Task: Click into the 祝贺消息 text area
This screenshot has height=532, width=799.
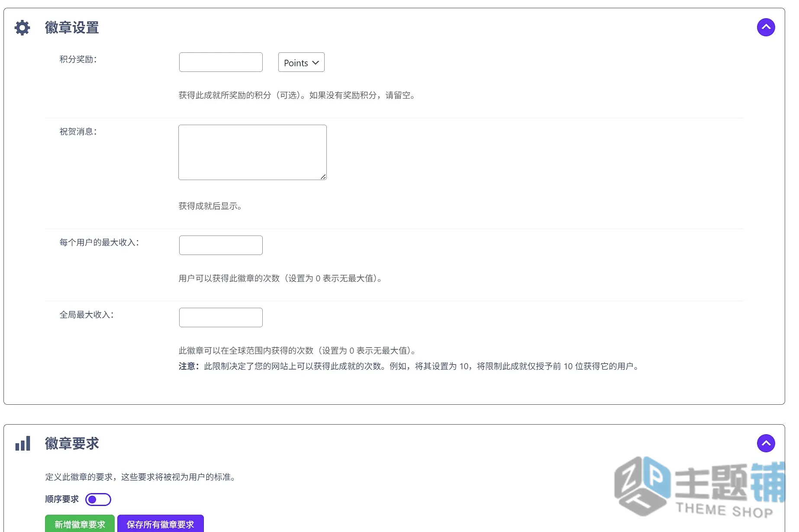Action: click(x=252, y=152)
